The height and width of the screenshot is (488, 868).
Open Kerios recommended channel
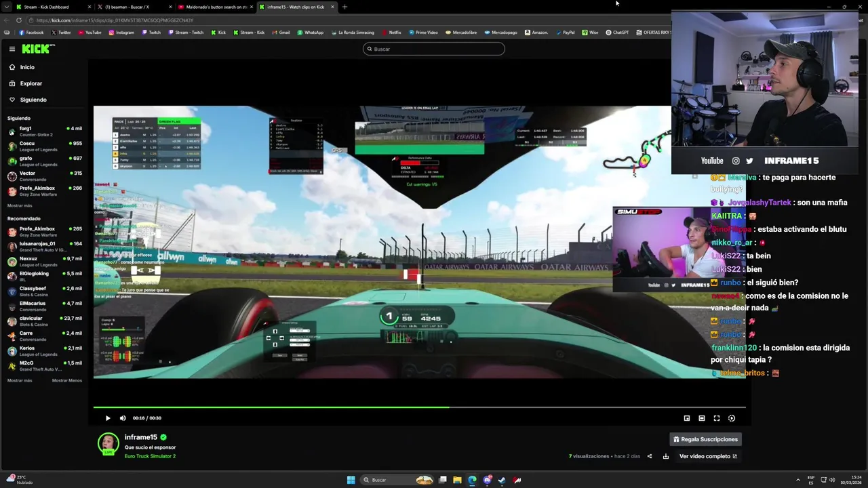(x=45, y=350)
